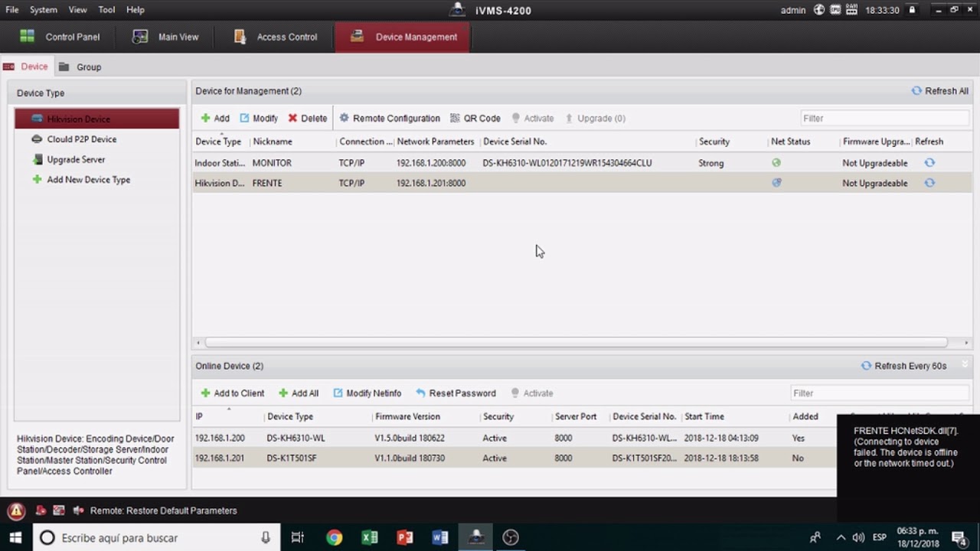This screenshot has height=551, width=980.
Task: Delete the selected device
Action: [307, 119]
